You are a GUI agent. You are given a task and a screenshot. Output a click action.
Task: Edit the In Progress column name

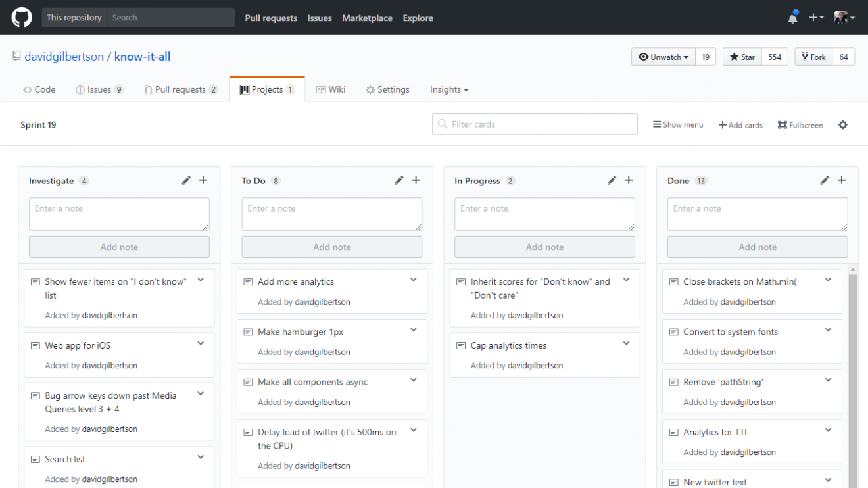(612, 180)
